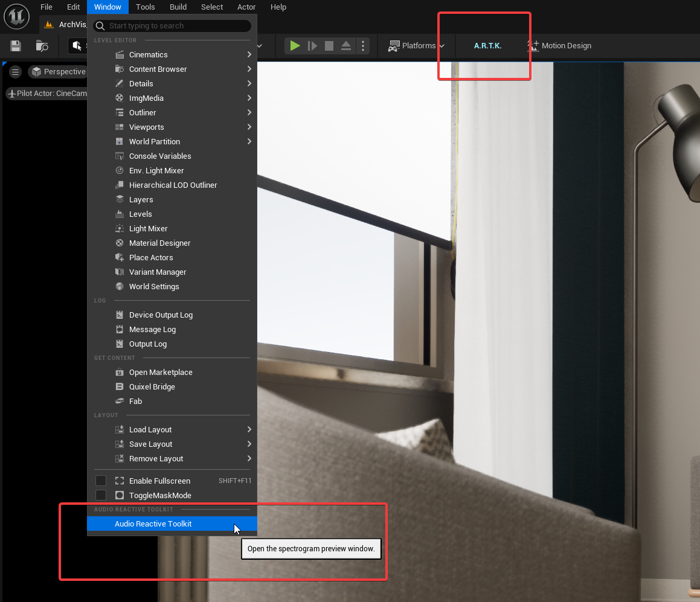Click the Perspective view button

click(59, 71)
